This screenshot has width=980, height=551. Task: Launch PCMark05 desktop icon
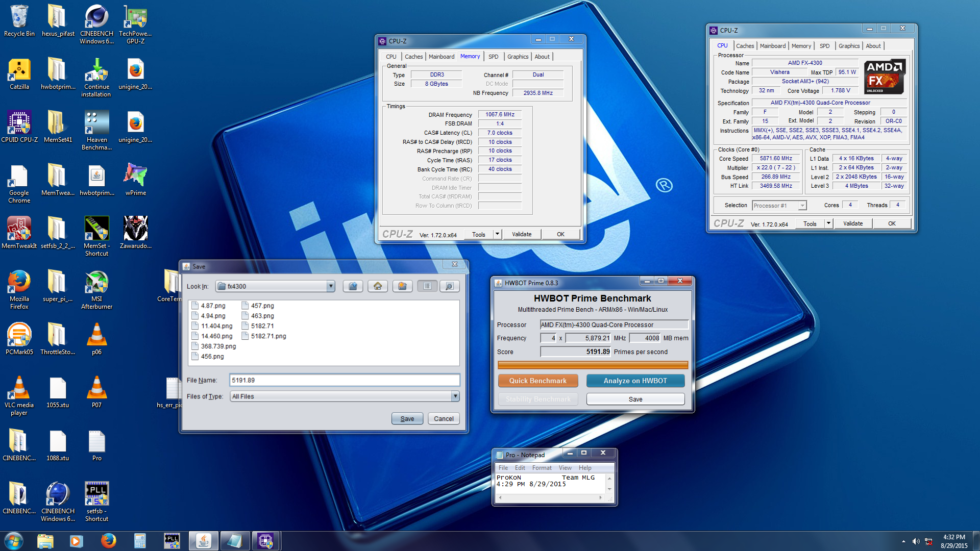(x=19, y=339)
